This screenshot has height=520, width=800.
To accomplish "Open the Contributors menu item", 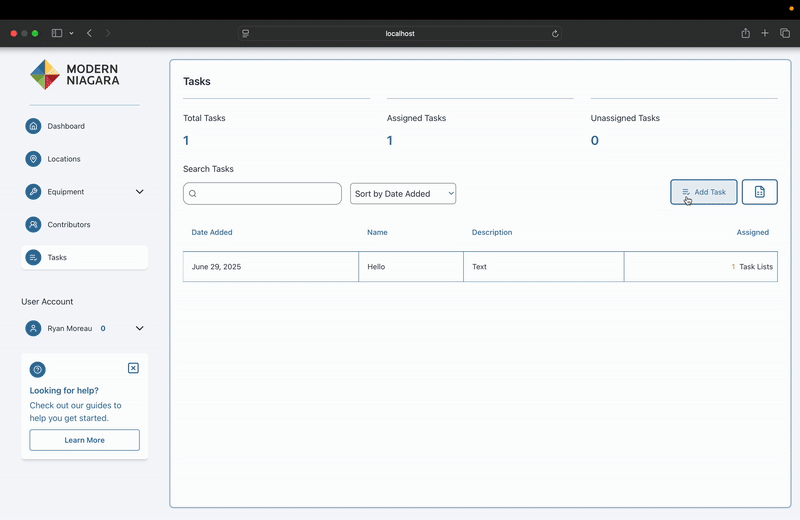I will click(x=69, y=225).
